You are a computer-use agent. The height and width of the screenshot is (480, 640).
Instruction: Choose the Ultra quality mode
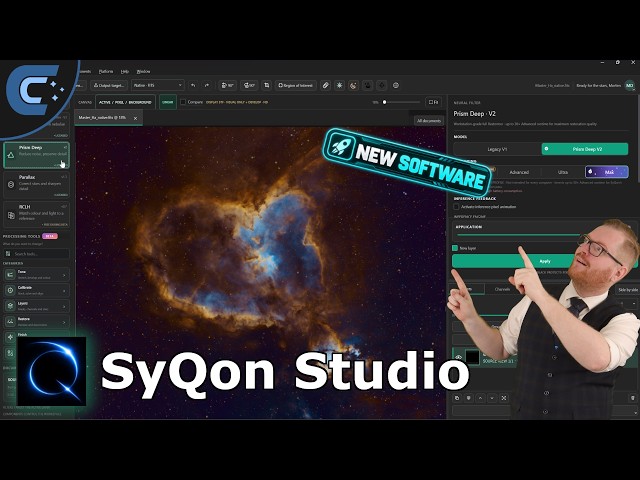tap(562, 172)
